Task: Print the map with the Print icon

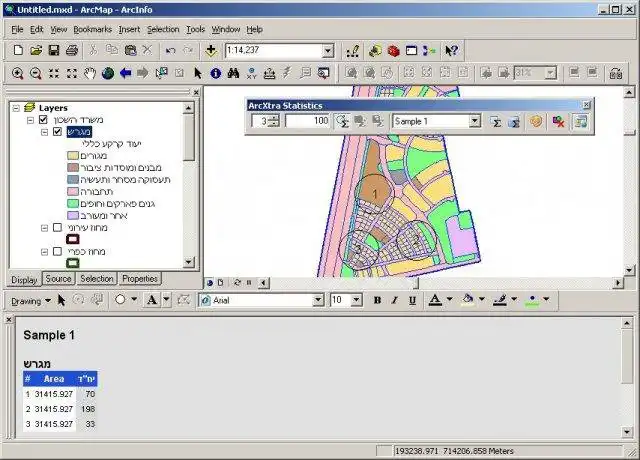Action: [72, 51]
